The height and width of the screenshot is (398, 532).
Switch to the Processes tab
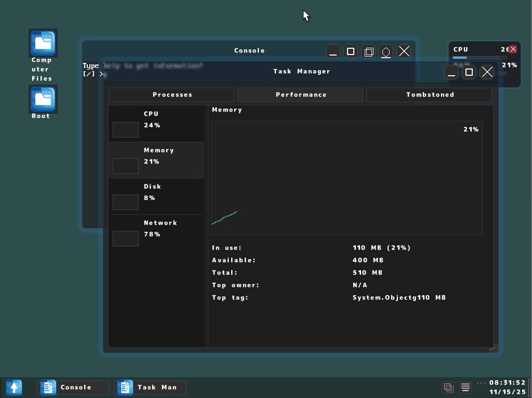tap(171, 94)
